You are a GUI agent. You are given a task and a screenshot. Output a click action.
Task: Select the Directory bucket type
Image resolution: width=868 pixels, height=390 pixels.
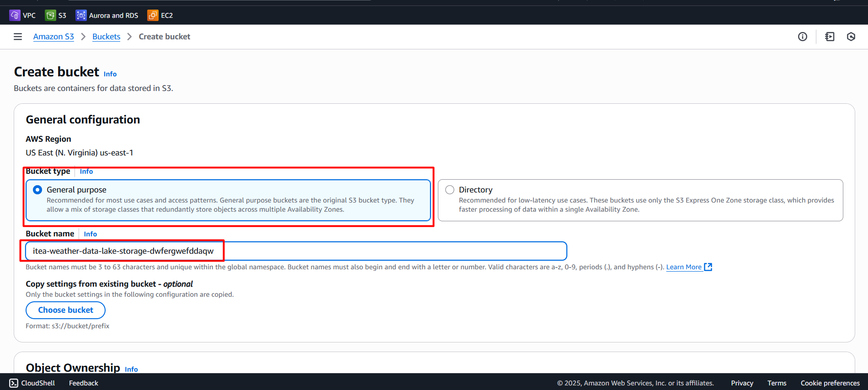pos(450,190)
